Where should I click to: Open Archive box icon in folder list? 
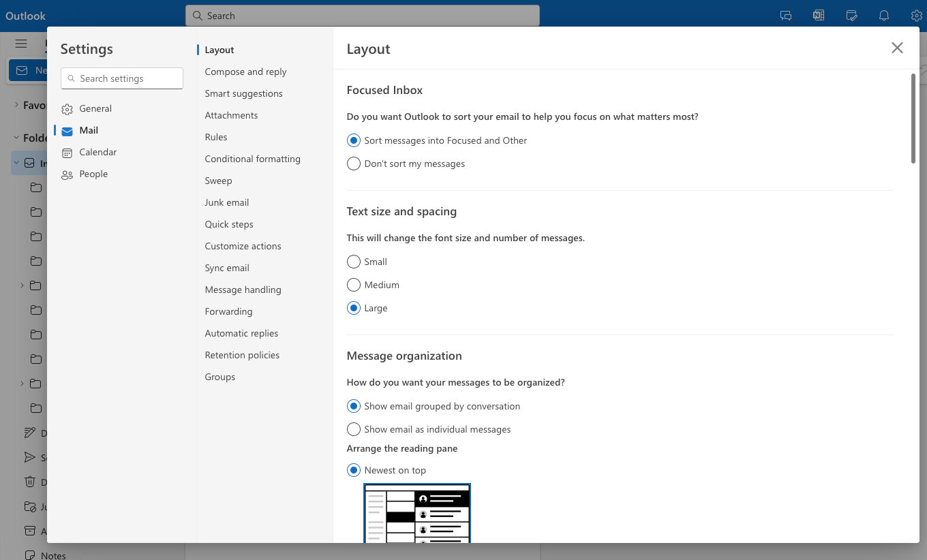point(29,531)
